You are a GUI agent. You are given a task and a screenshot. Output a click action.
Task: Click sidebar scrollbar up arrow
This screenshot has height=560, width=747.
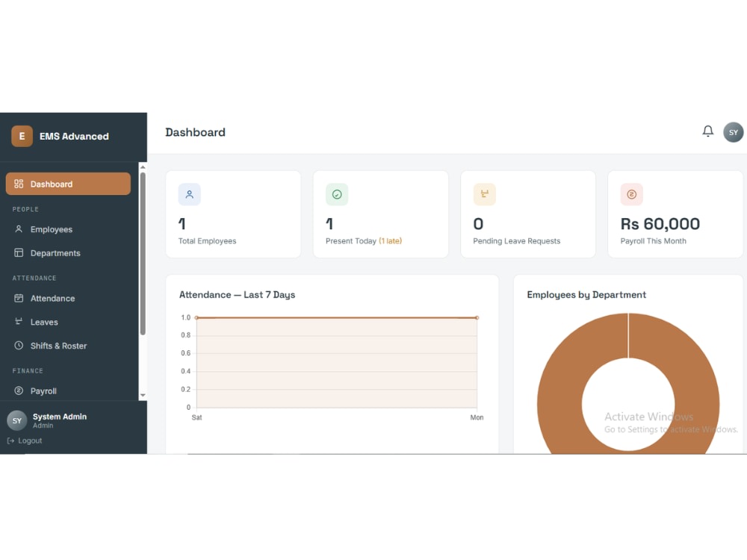point(143,167)
